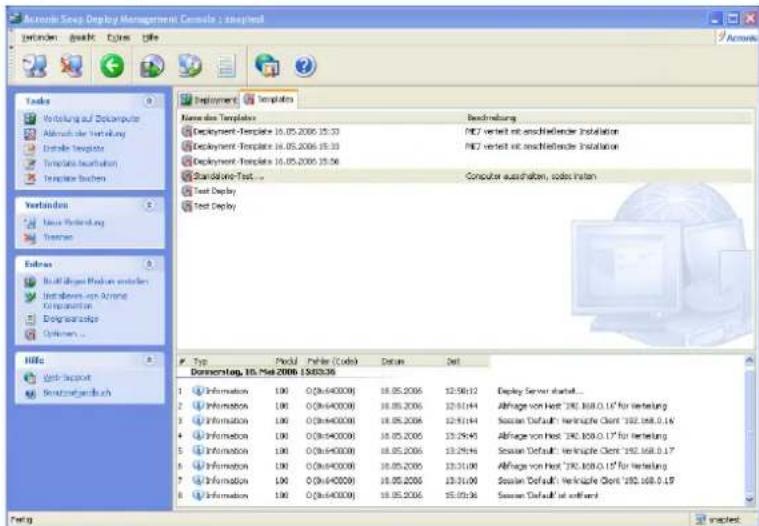Click the Information icon in log entry 8
This screenshot has height=526, width=759.
(x=197, y=496)
